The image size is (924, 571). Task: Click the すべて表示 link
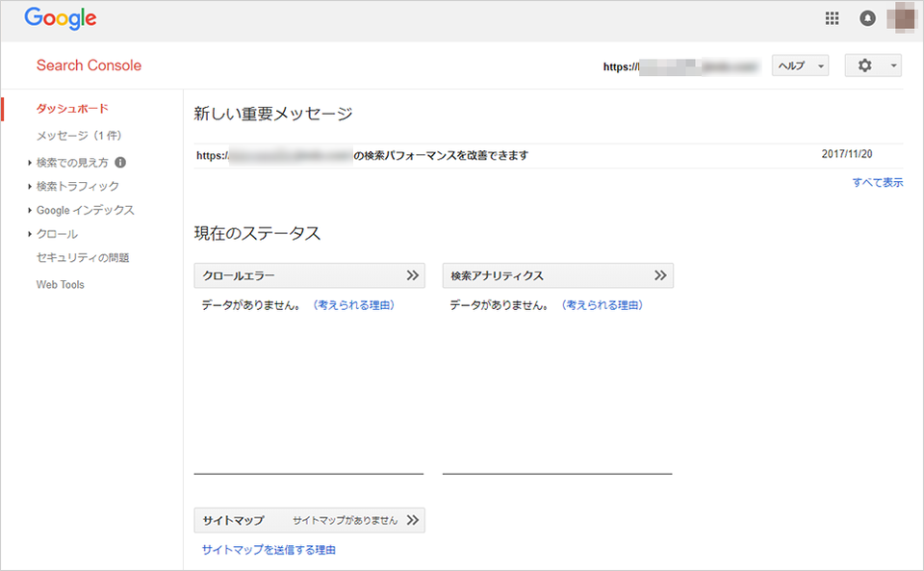tap(878, 183)
